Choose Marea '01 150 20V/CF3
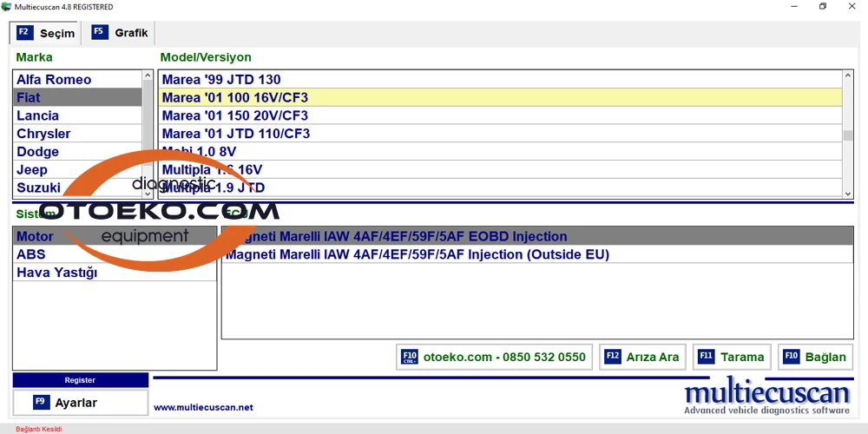This screenshot has height=434, width=868. 501,115
